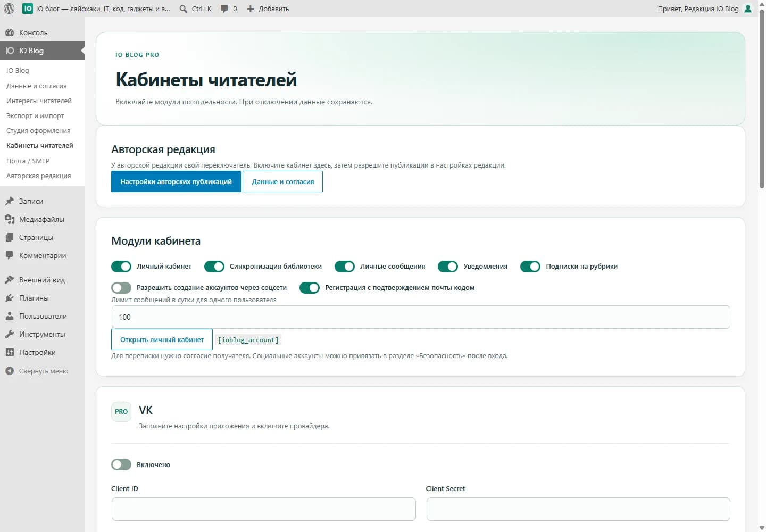Click the Медиафайлы media icon
Image resolution: width=766 pixels, height=532 pixels.
click(10, 219)
